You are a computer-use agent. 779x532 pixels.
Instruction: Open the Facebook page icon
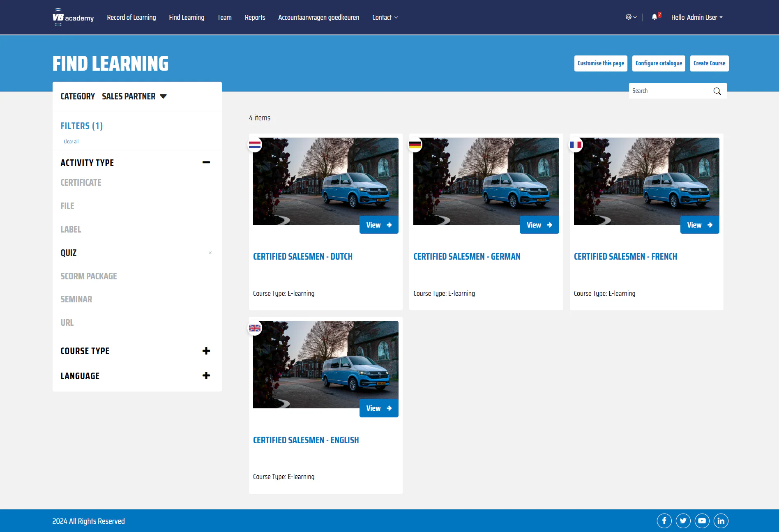click(x=664, y=521)
